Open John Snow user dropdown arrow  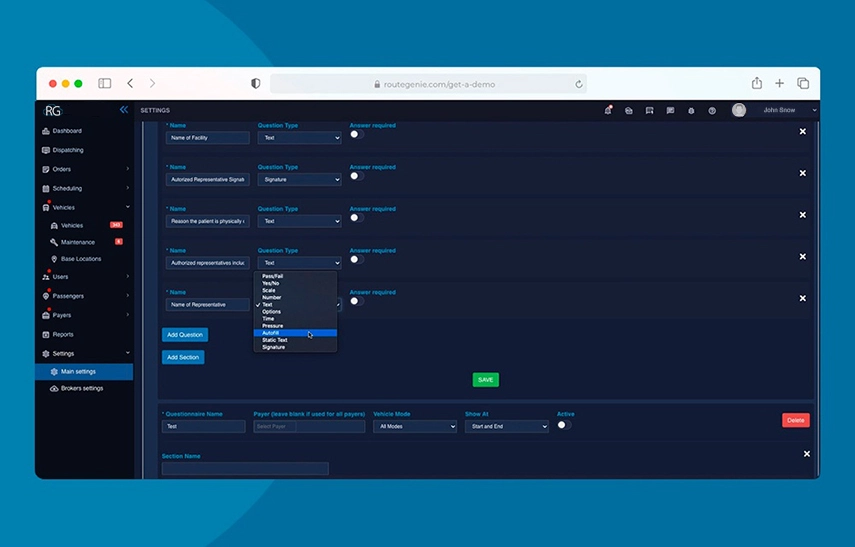click(814, 110)
